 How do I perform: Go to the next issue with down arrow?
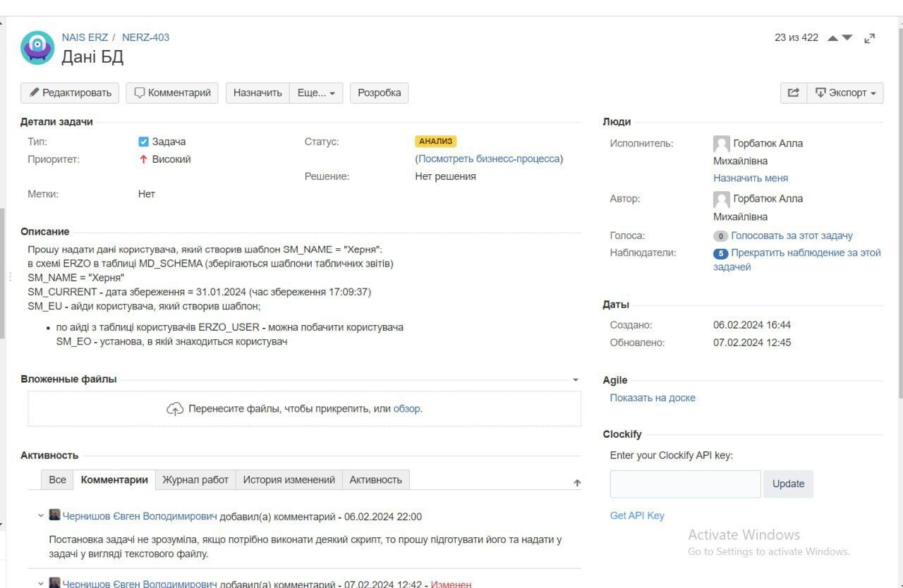tap(847, 38)
